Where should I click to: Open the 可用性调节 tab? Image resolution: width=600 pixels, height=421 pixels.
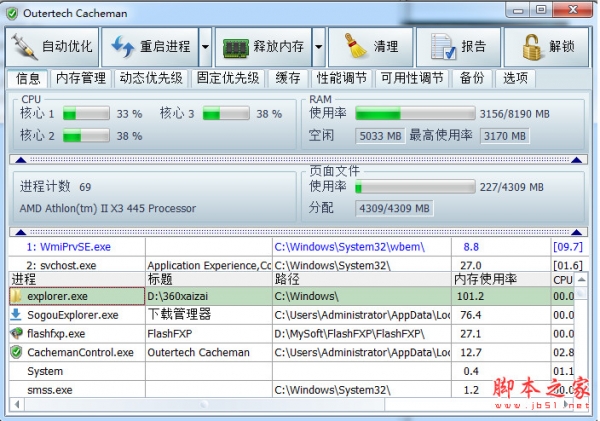(412, 78)
